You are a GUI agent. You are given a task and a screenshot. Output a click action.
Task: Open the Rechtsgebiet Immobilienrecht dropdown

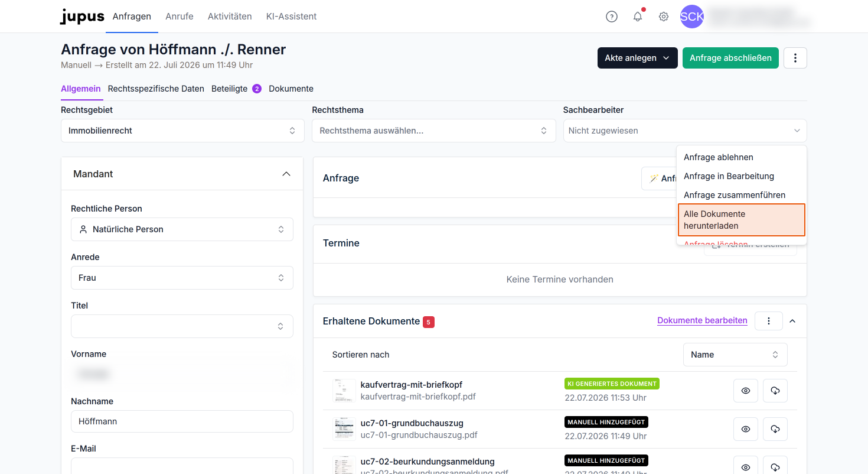point(182,131)
